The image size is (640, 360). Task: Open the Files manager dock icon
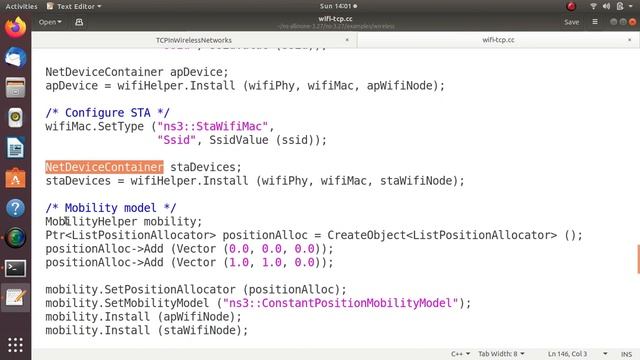16,88
